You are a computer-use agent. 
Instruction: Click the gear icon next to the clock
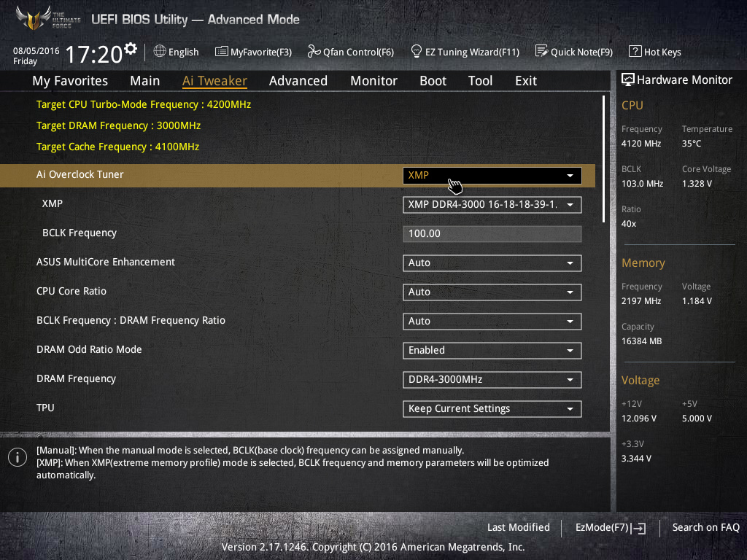tap(131, 49)
